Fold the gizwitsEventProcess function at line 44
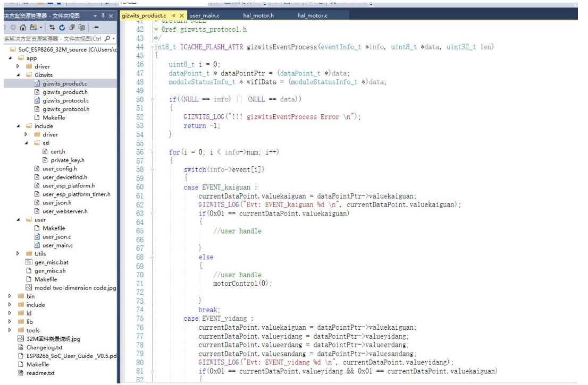588x385 pixels. click(152, 47)
